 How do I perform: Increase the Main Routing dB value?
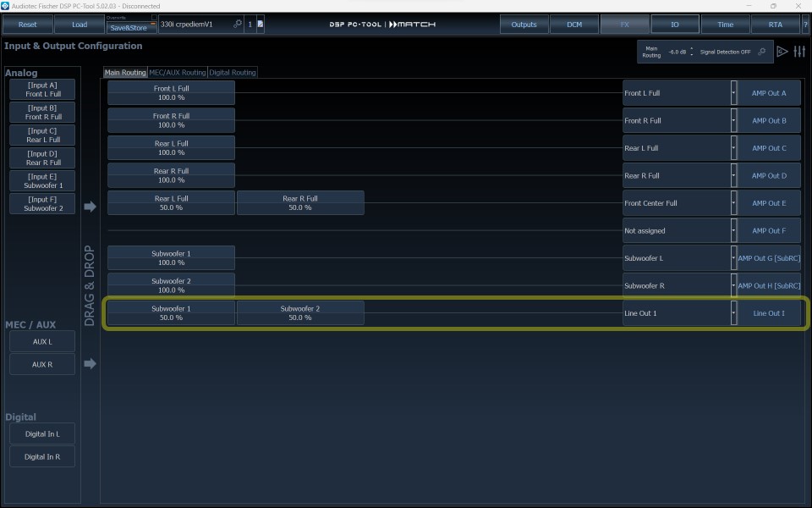(691, 49)
